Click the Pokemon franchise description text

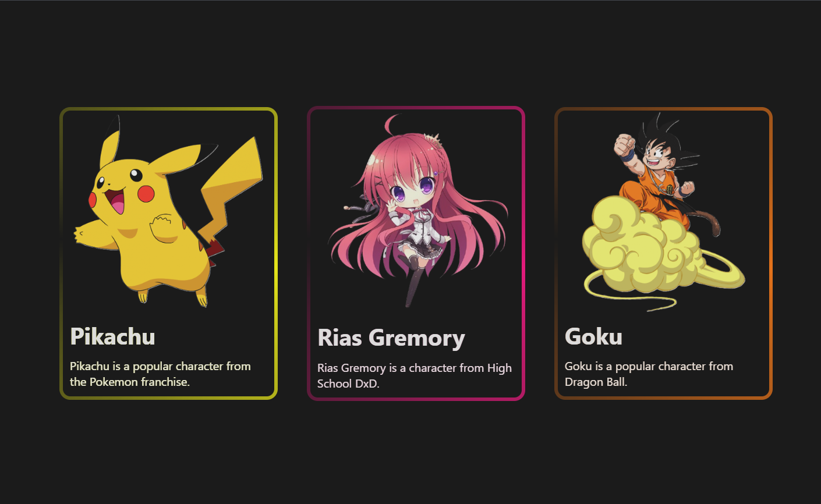pos(161,374)
